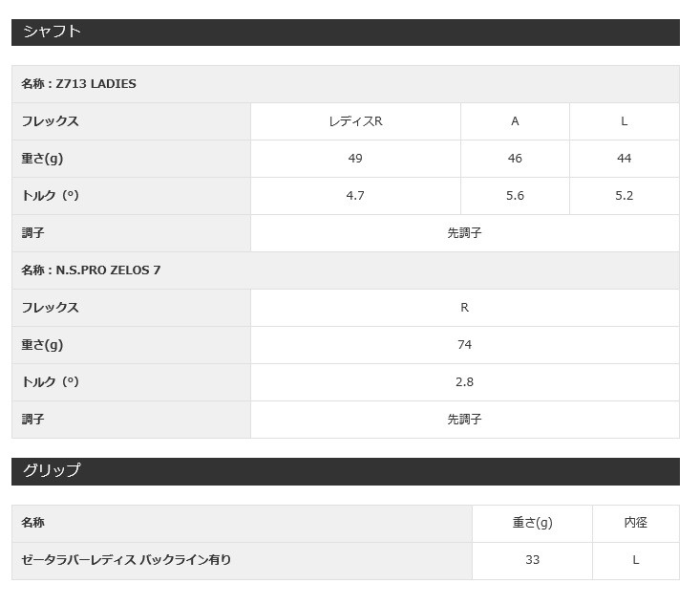The width and height of the screenshot is (700, 605).
Task: Select the 4.7 torque value
Action: point(355,196)
